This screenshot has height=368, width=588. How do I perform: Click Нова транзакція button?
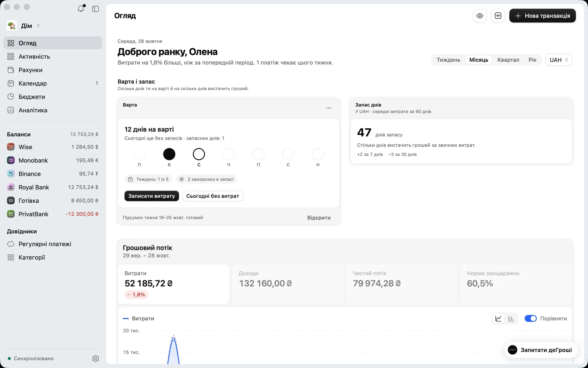pos(542,16)
